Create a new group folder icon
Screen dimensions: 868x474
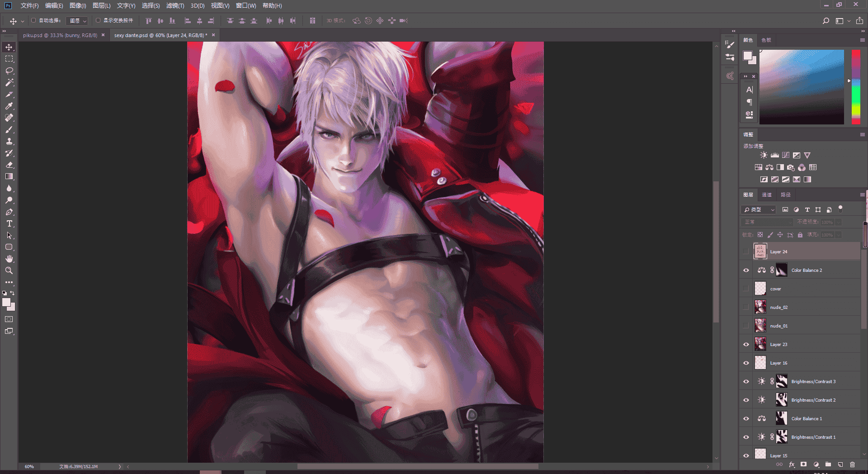[x=828, y=465]
